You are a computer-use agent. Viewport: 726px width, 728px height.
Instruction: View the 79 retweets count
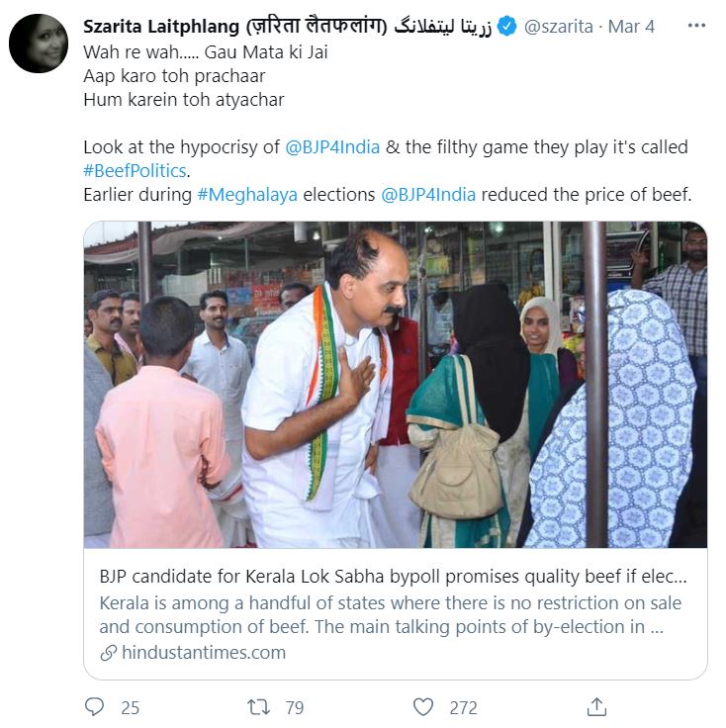(x=294, y=708)
